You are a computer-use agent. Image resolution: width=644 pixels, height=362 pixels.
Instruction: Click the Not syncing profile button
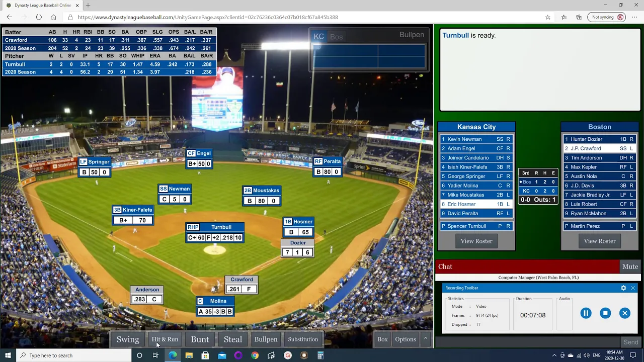pyautogui.click(x=606, y=17)
